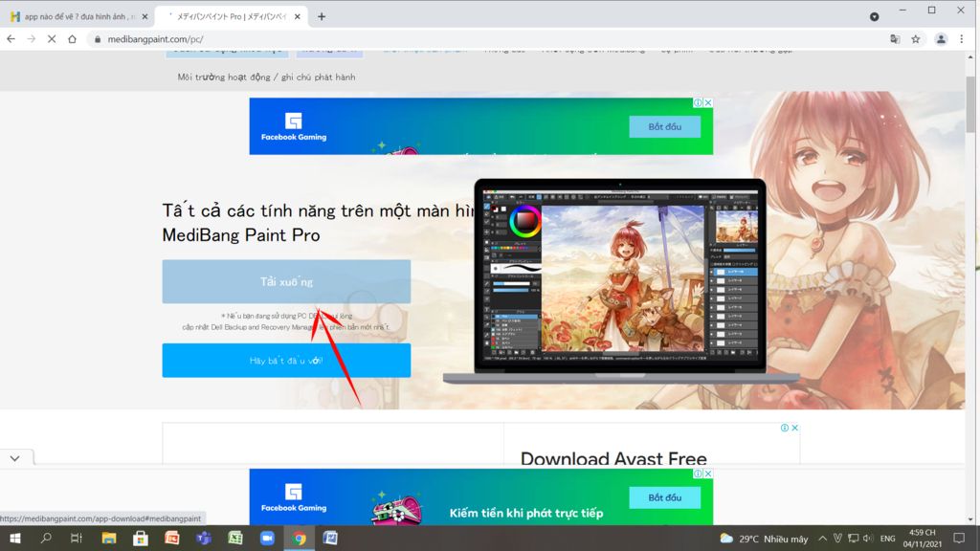Open network settings tray icon

coord(853,539)
